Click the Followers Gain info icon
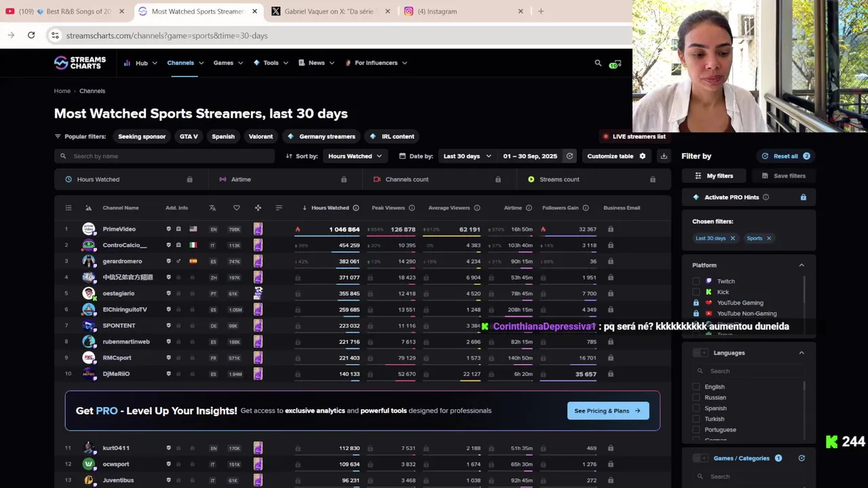The width and height of the screenshot is (868, 488). [x=585, y=208]
